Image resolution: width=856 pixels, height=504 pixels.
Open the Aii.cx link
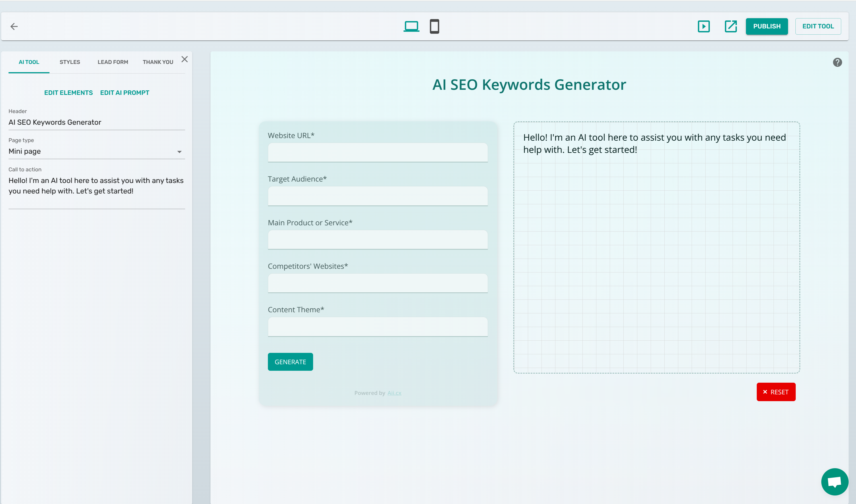tap(394, 393)
